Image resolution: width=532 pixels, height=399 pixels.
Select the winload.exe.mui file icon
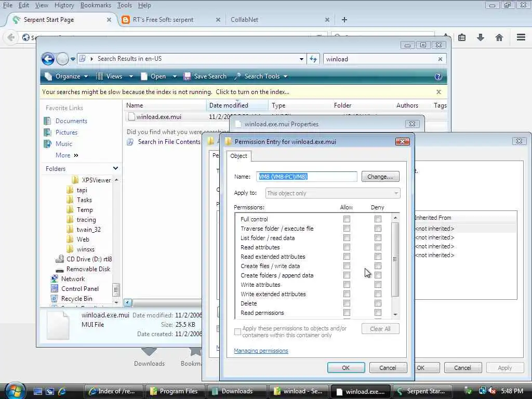131,117
